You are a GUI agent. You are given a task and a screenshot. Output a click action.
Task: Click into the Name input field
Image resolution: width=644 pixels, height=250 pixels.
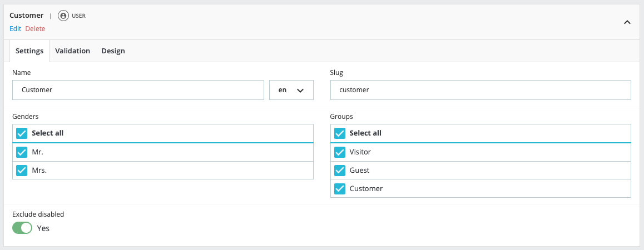(138, 90)
